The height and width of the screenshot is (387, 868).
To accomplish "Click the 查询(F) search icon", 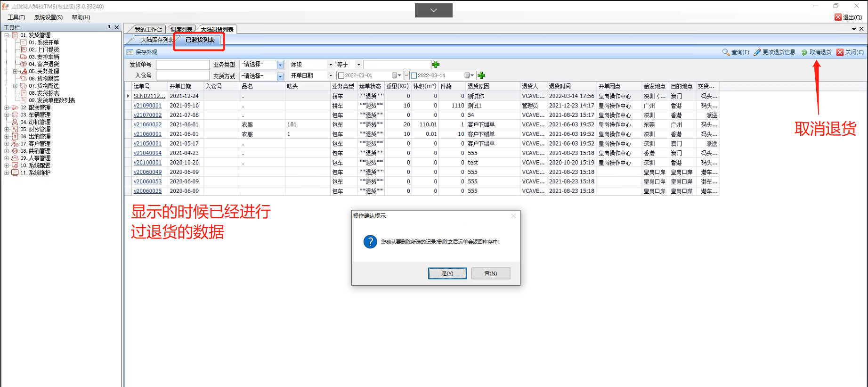I will tap(726, 52).
